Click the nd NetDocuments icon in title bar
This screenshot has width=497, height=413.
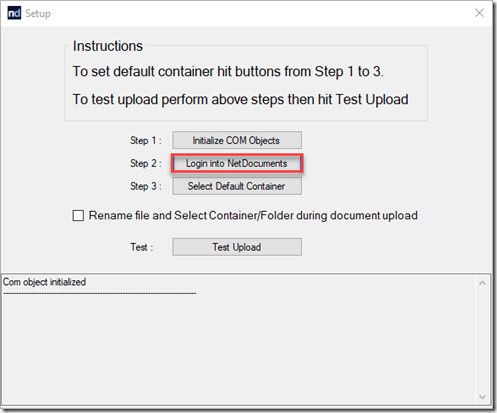14,13
